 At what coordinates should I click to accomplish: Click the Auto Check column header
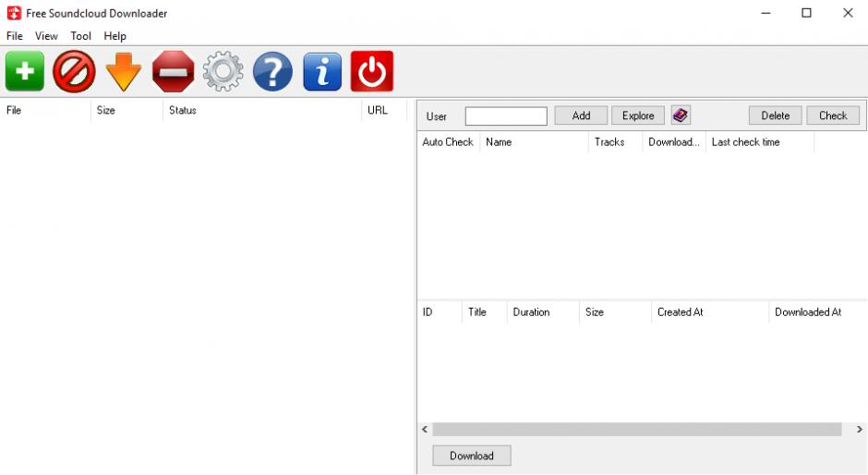coord(448,142)
